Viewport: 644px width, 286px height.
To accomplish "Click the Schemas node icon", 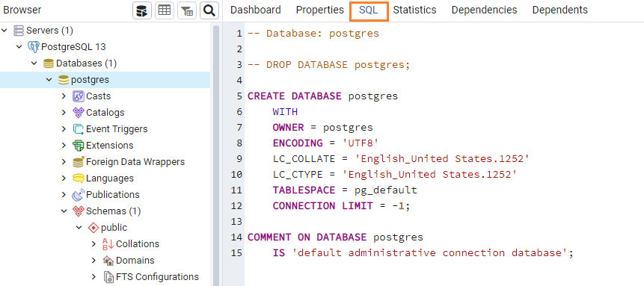I will [79, 211].
